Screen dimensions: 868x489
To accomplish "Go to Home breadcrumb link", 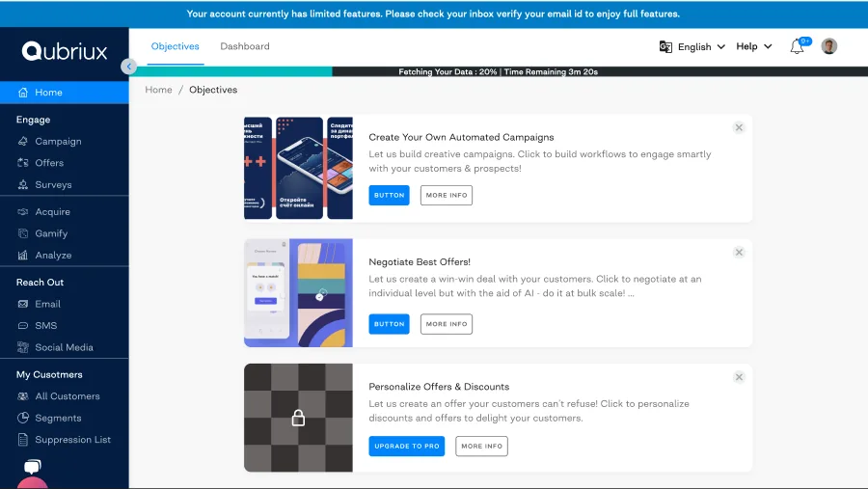I will pos(158,90).
